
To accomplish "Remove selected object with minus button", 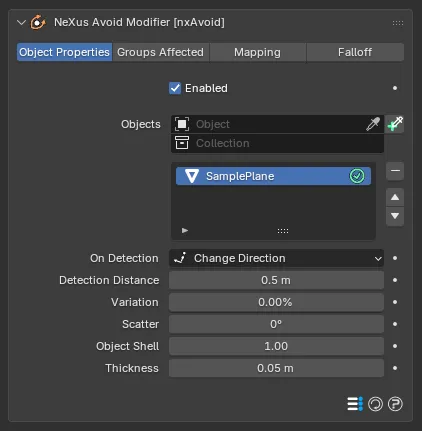I will coord(395,171).
